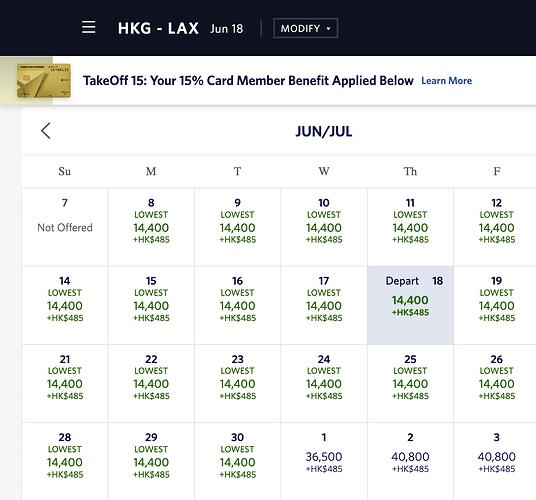Select July 2 fare 40,800 miles
The image size is (536, 500).
coord(410,461)
